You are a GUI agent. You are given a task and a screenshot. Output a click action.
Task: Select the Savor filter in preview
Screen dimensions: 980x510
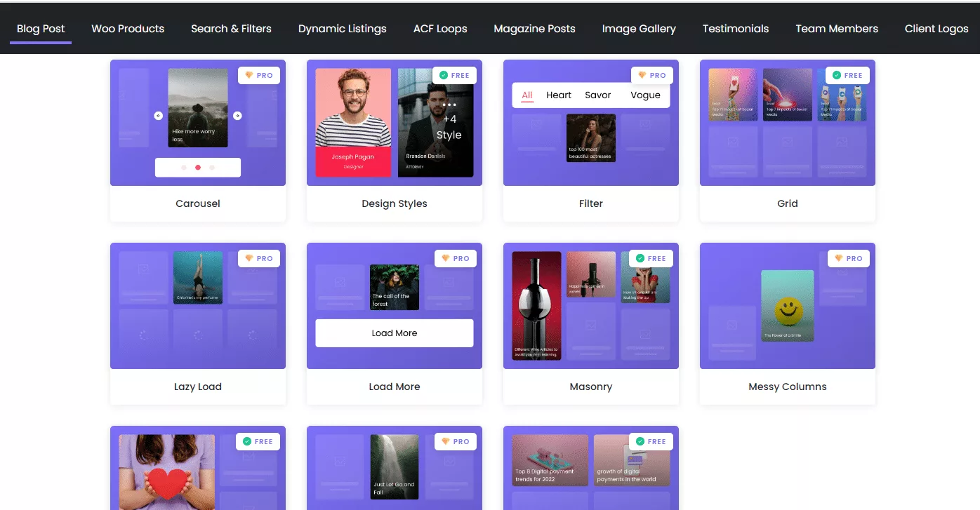(598, 95)
